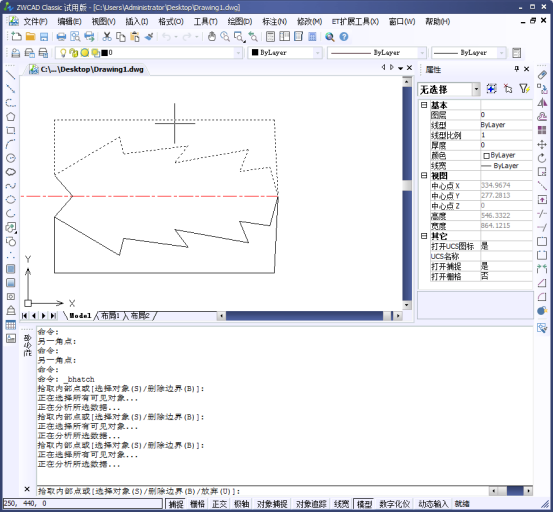
Task: Collapse the 基本 properties section
Action: 424,105
